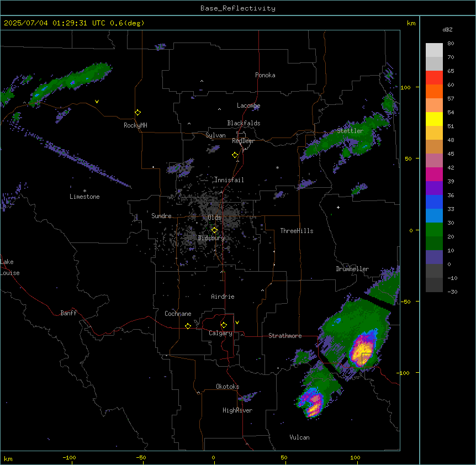Click the ThreeHills town label
The image size is (476, 465).
pos(297,231)
